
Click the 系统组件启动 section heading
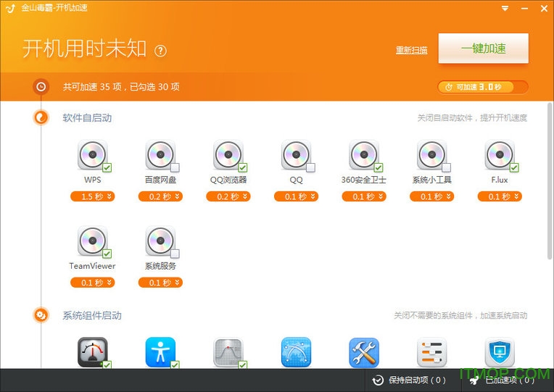[92, 315]
